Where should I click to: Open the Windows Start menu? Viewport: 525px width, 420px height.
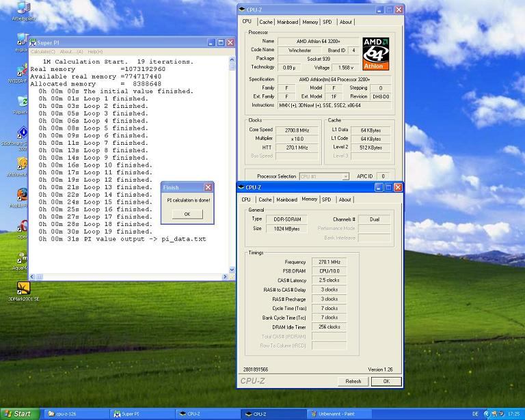(x=19, y=414)
